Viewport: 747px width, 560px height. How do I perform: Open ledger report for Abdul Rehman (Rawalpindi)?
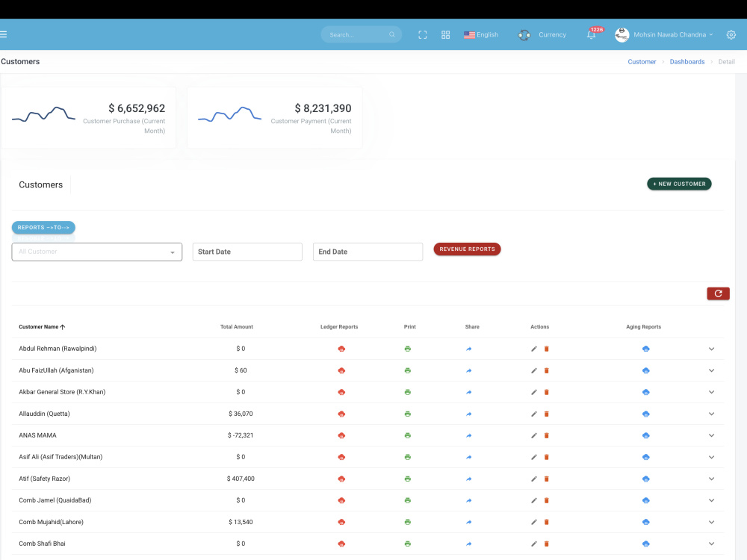(x=341, y=349)
